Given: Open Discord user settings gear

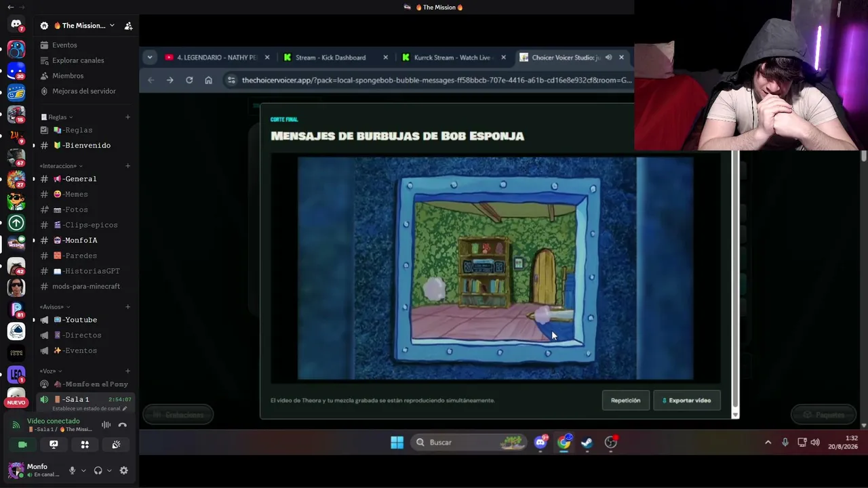Looking at the screenshot, I should [x=123, y=470].
